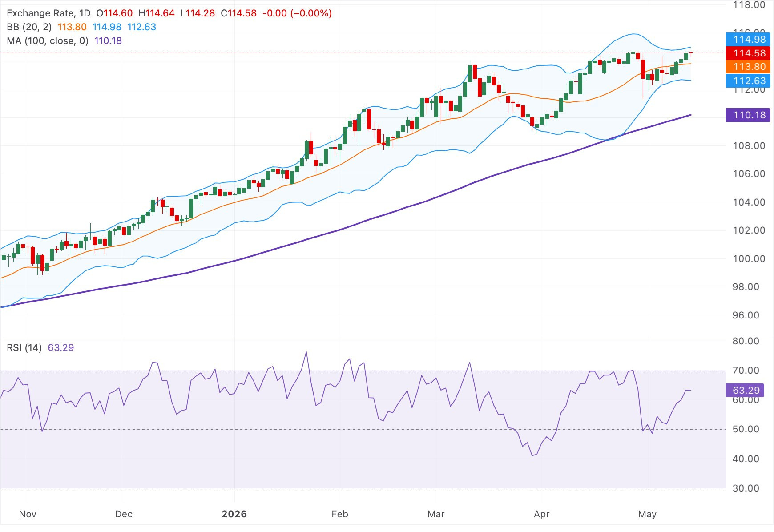Click the Feb label on the time axis
Image resolution: width=774 pixels, height=532 pixels.
coord(340,514)
